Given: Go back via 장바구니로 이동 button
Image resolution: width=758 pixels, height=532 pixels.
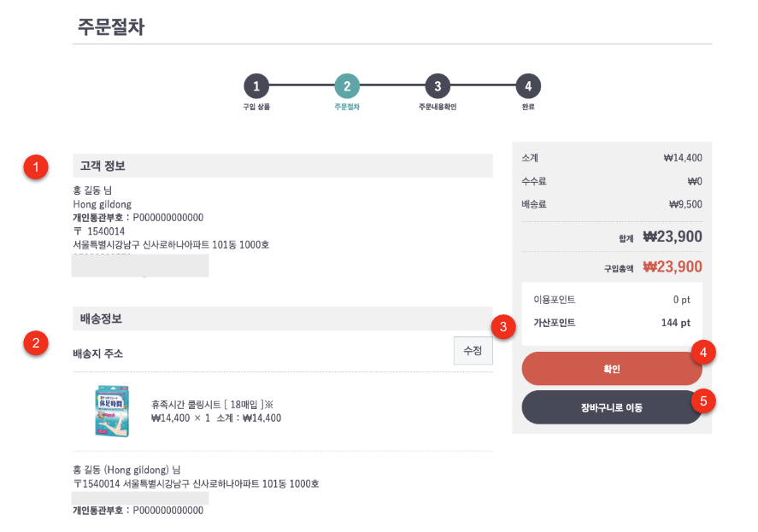Looking at the screenshot, I should point(612,407).
